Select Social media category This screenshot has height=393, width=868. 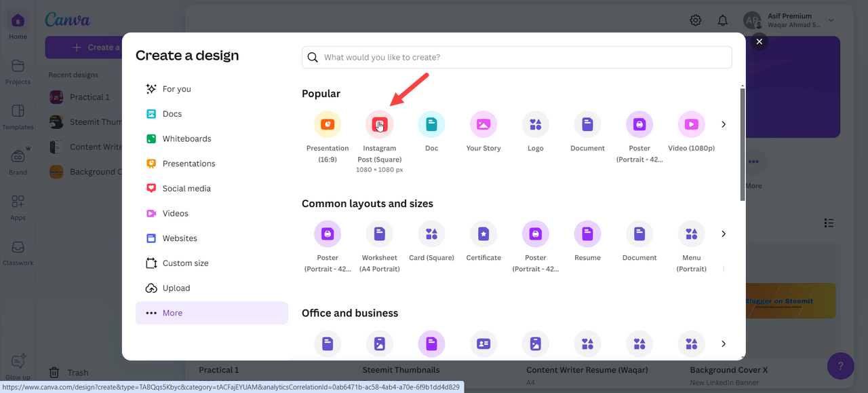pos(212,189)
